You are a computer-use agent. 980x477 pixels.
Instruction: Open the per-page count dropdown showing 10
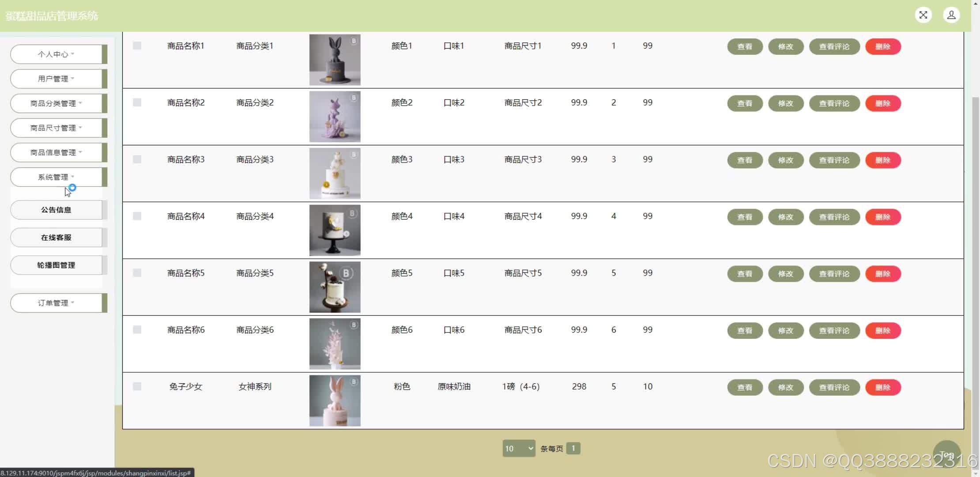coord(518,448)
